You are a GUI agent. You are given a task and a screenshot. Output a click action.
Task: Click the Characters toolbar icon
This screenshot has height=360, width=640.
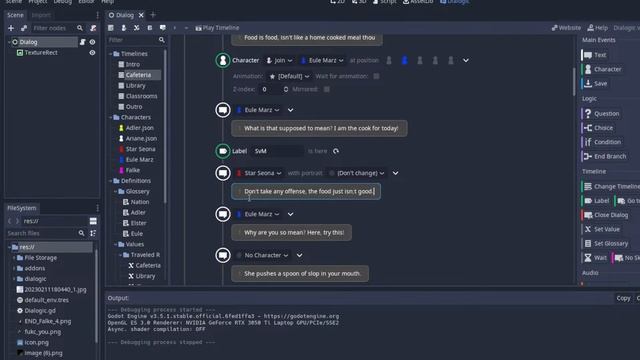(x=124, y=28)
